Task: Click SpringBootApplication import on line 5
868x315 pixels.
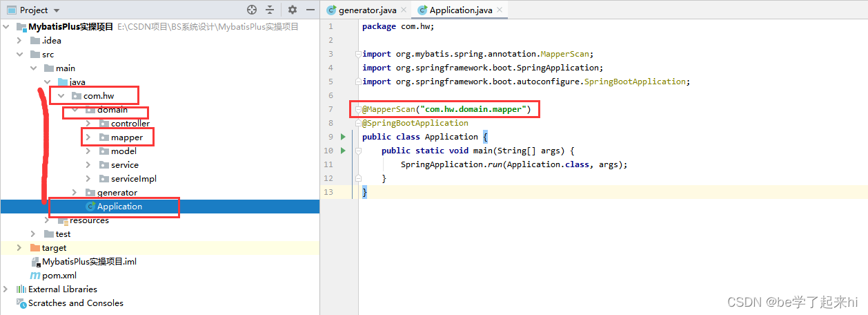Action: tap(526, 82)
